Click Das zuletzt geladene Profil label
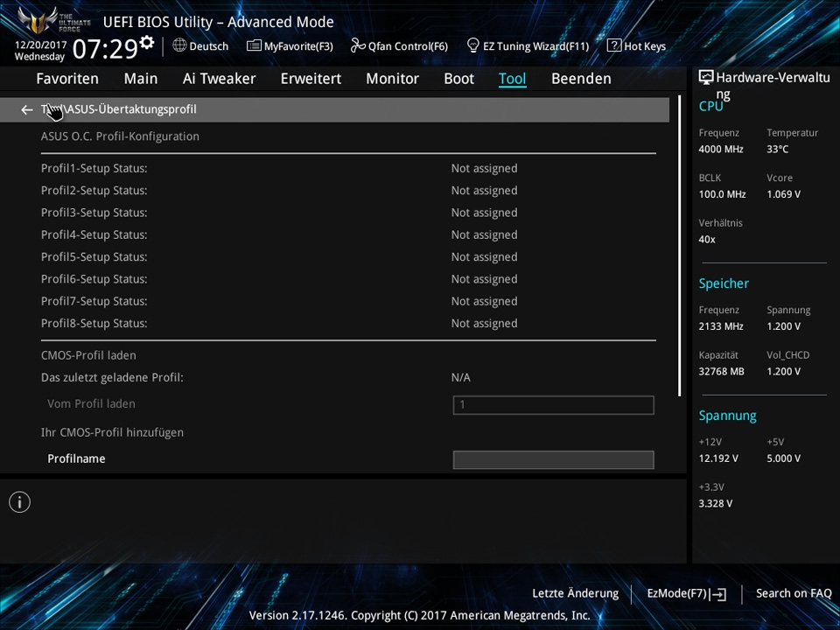The width and height of the screenshot is (840, 630). [x=113, y=378]
